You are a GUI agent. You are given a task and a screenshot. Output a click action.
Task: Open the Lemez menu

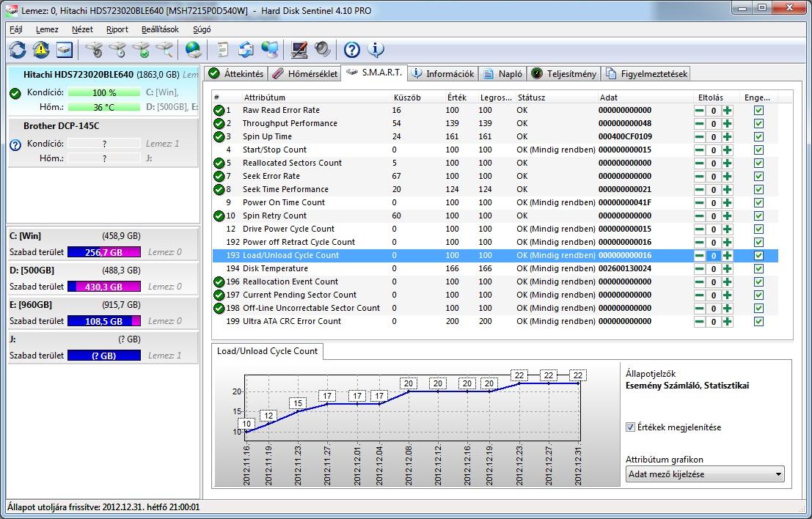(47, 29)
